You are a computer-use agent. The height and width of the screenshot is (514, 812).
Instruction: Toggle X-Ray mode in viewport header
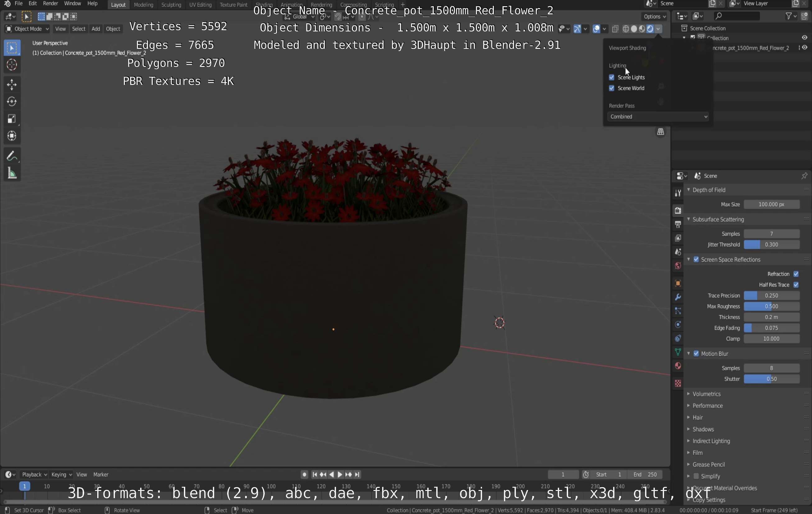(x=615, y=29)
